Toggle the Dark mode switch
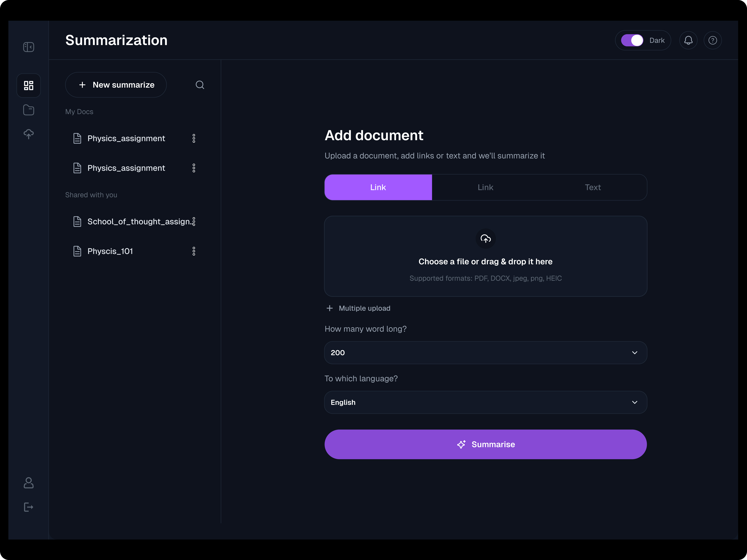Screen dimensions: 747x560 pos(632,41)
